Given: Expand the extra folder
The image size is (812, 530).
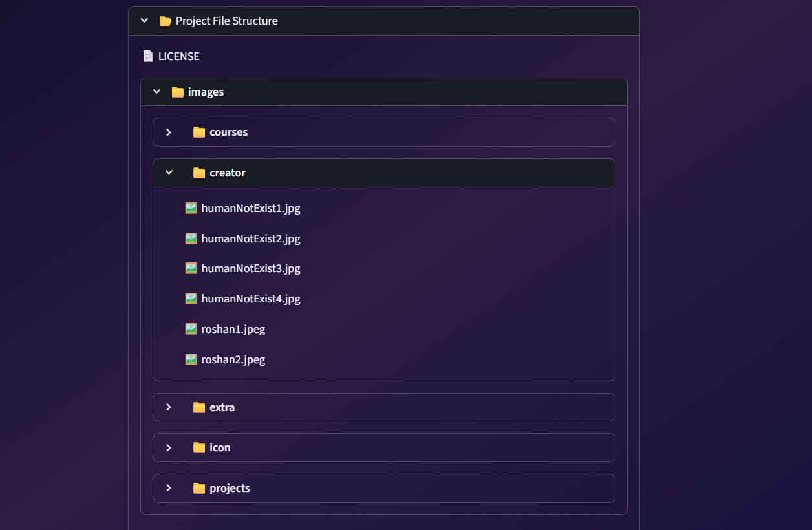Looking at the screenshot, I should click(169, 407).
